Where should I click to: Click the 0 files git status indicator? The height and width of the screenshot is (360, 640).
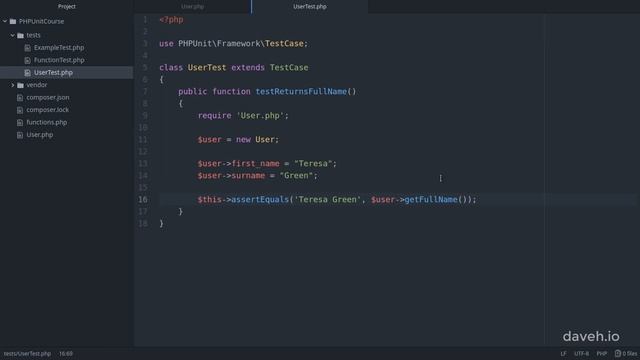coord(626,353)
